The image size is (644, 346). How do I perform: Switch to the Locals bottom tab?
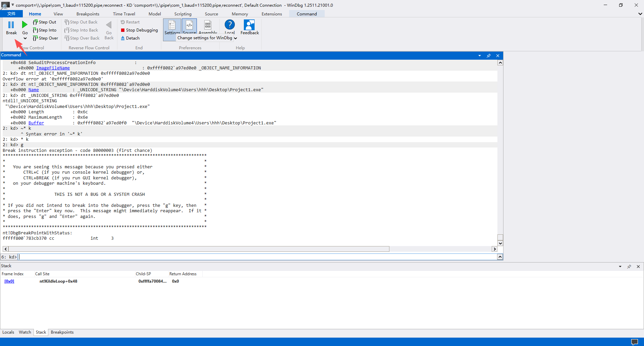[x=8, y=332]
